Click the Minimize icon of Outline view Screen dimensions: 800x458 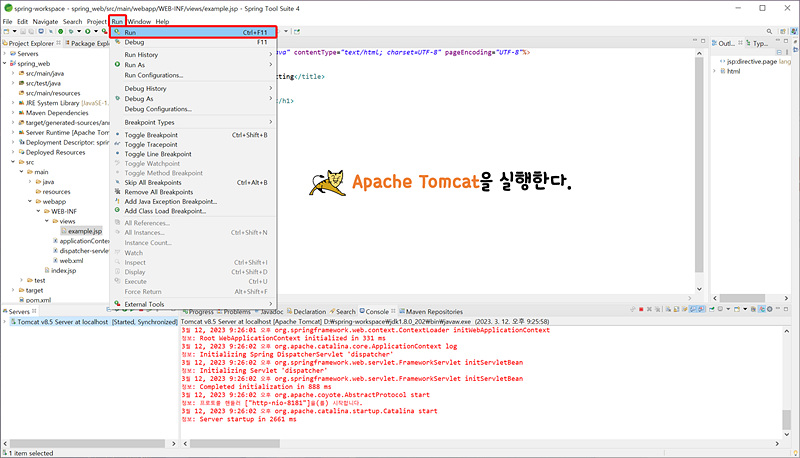click(778, 41)
